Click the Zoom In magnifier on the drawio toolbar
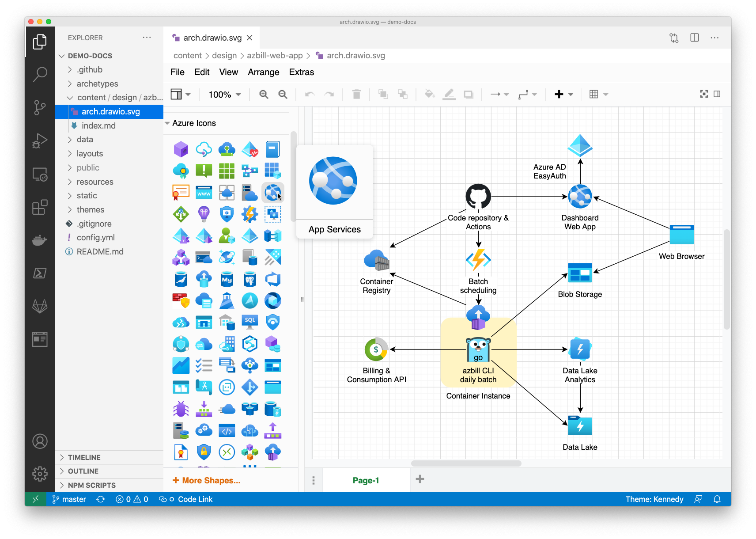The width and height of the screenshot is (756, 539). pos(264,94)
